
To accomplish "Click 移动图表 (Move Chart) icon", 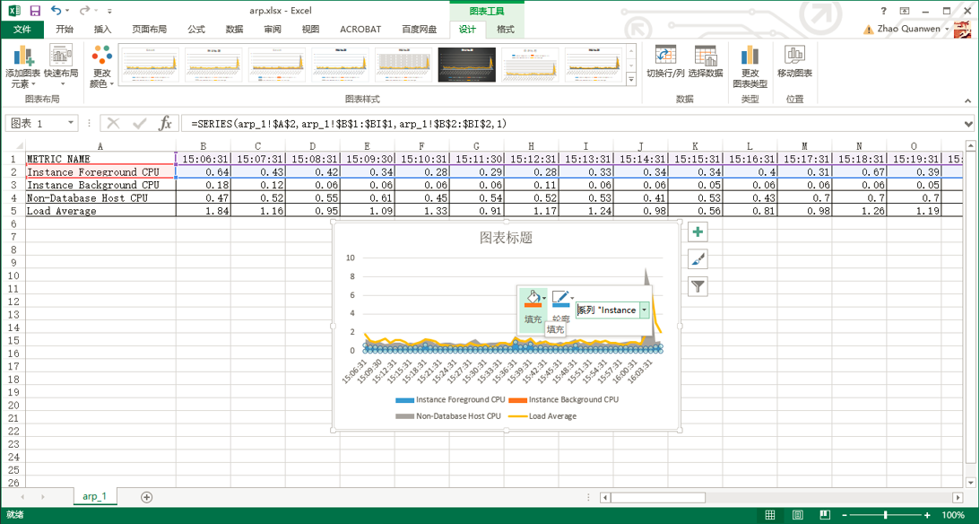I will tap(794, 62).
